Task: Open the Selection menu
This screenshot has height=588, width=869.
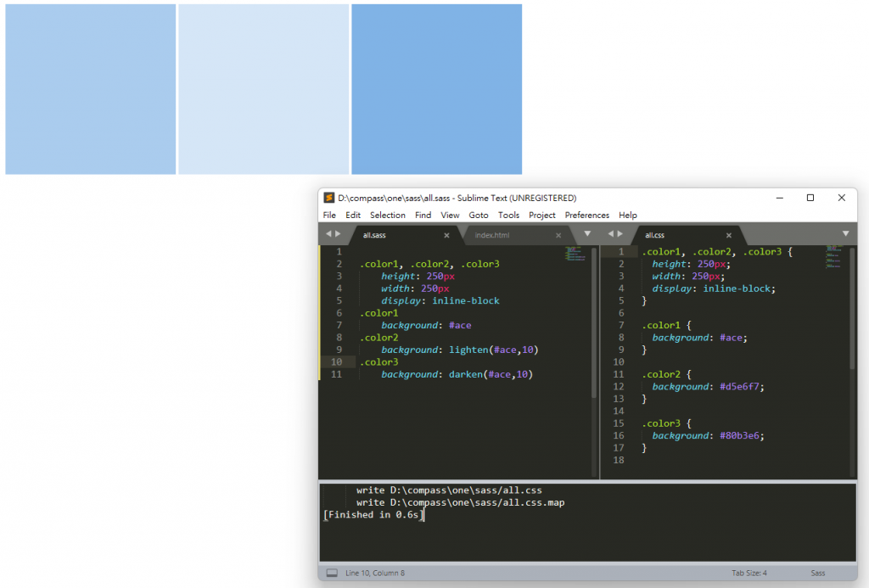Action: point(387,215)
